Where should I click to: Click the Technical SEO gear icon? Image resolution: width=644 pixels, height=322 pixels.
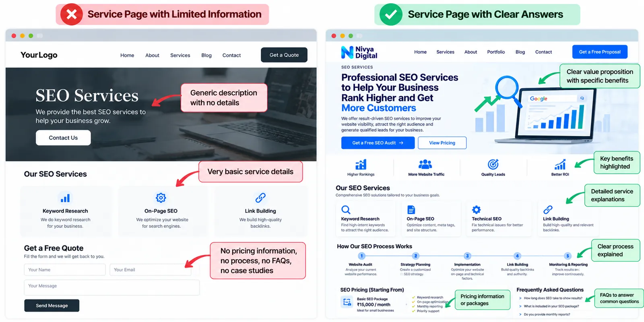pos(476,209)
